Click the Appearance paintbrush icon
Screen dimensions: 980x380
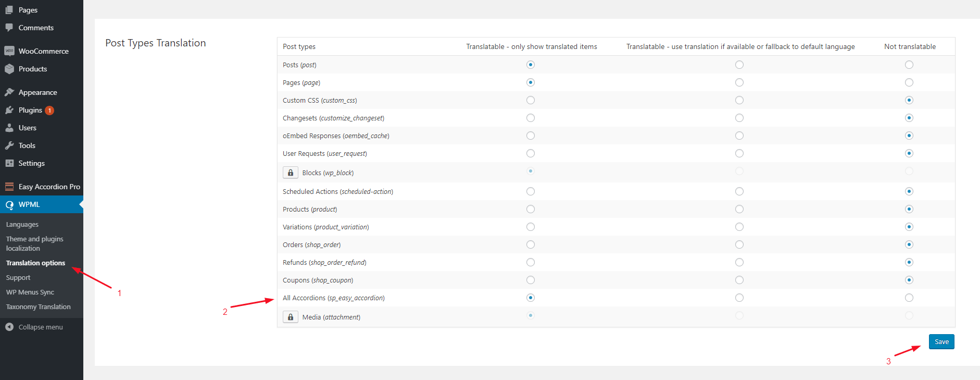9,92
